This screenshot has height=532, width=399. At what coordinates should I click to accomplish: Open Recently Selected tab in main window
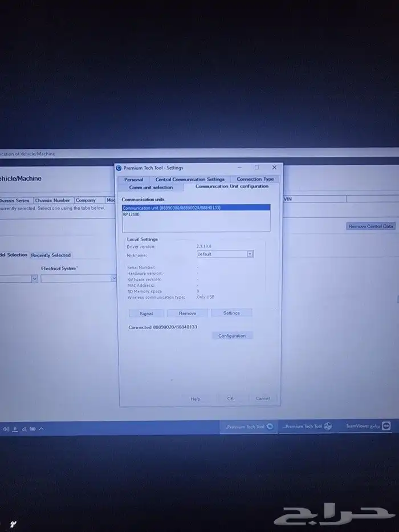[51, 255]
